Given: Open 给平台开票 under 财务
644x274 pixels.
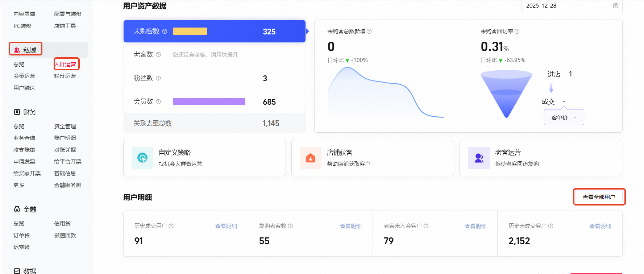Looking at the screenshot, I should pos(68,162).
